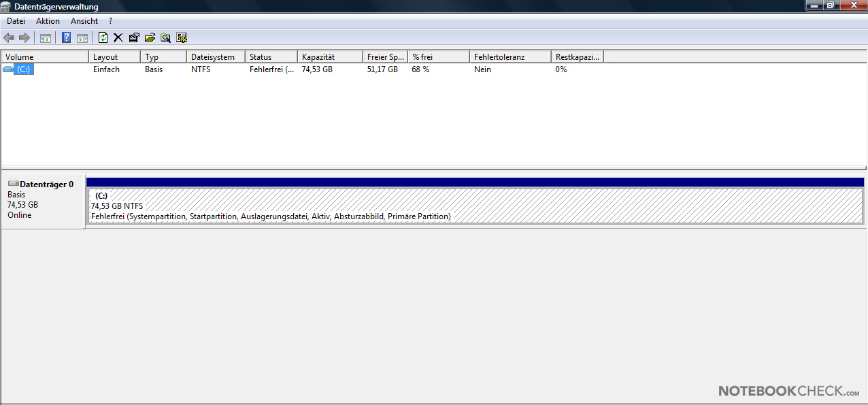Viewport: 868px width, 405px height.
Task: Open the Ansicht menu
Action: [x=84, y=21]
